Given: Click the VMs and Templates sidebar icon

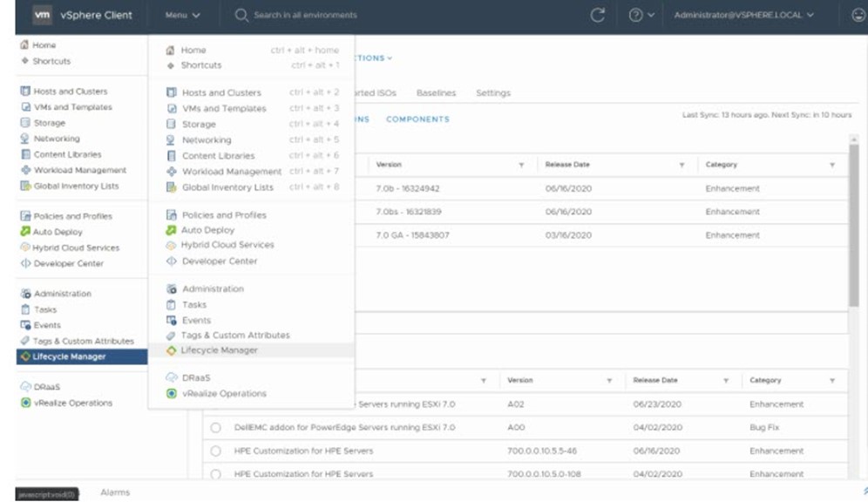Looking at the screenshot, I should pyautogui.click(x=25, y=107).
